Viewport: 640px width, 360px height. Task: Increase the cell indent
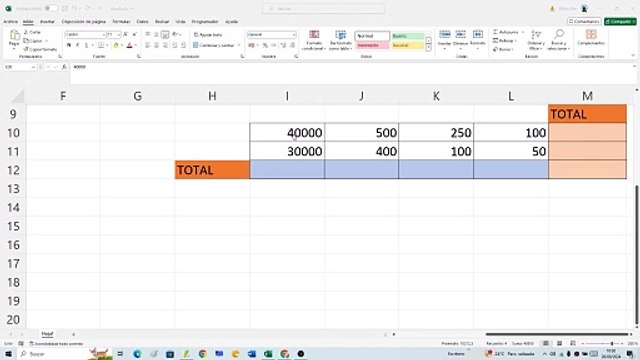click(x=183, y=45)
